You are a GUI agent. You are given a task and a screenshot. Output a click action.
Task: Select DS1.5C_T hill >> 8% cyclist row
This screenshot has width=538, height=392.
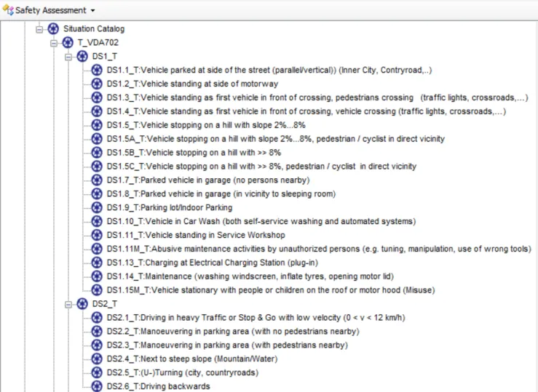[262, 167]
